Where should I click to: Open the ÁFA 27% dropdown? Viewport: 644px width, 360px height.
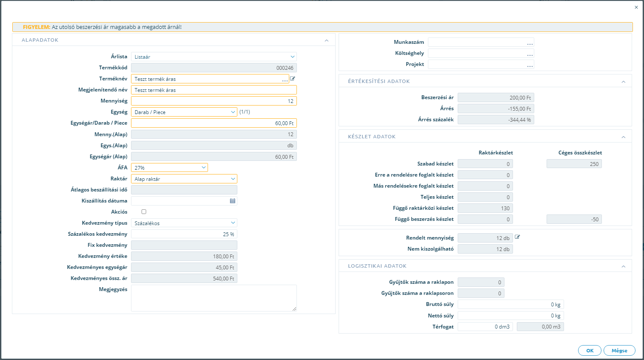(x=169, y=168)
